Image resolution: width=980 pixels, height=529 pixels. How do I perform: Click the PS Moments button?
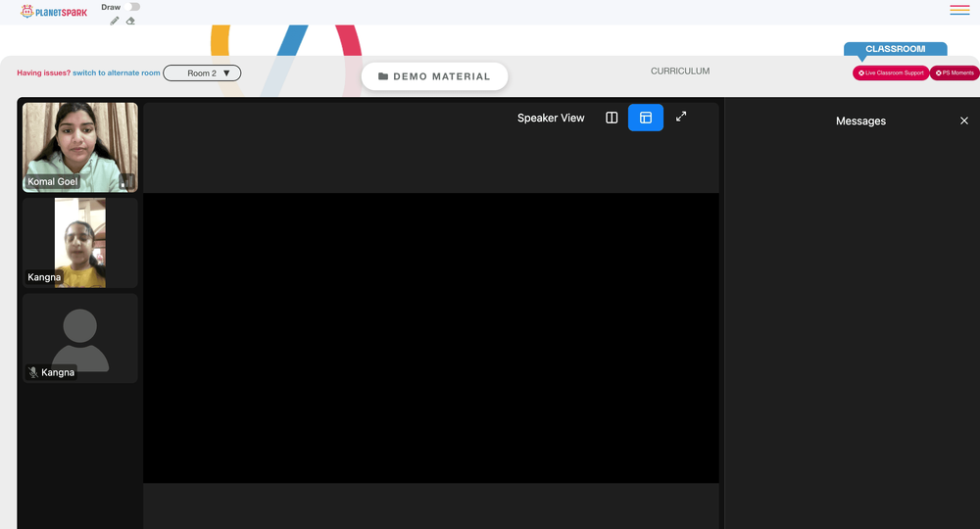[x=955, y=73]
